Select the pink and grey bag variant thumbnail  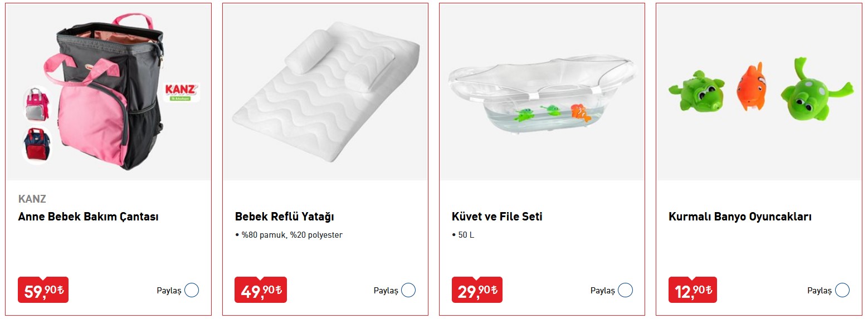(x=37, y=104)
